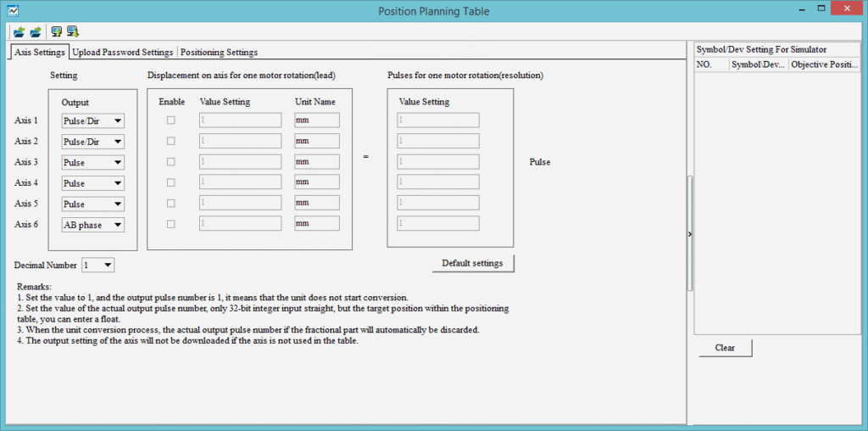868x431 pixels.
Task: Open the Axis 1 Output dropdown
Action: [93, 120]
